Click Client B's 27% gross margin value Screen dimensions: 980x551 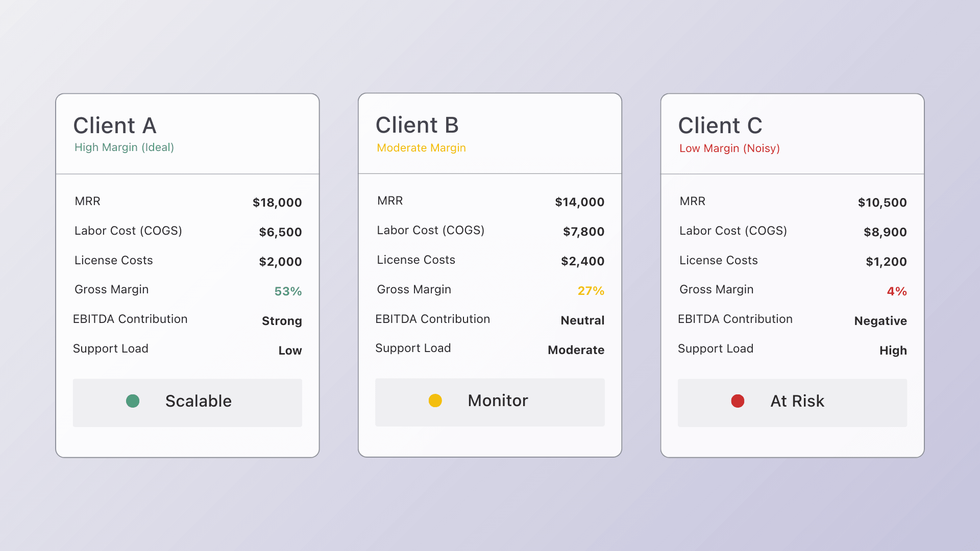591,291
